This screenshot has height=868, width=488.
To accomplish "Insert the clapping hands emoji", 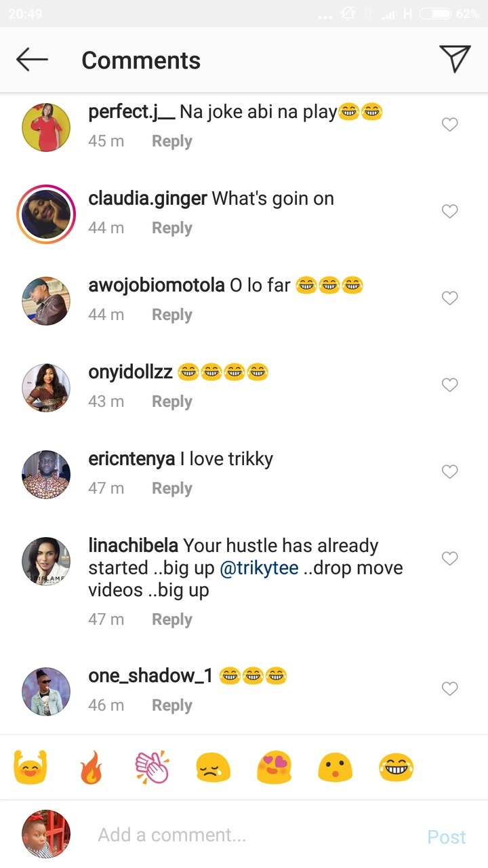I will pyautogui.click(x=152, y=768).
